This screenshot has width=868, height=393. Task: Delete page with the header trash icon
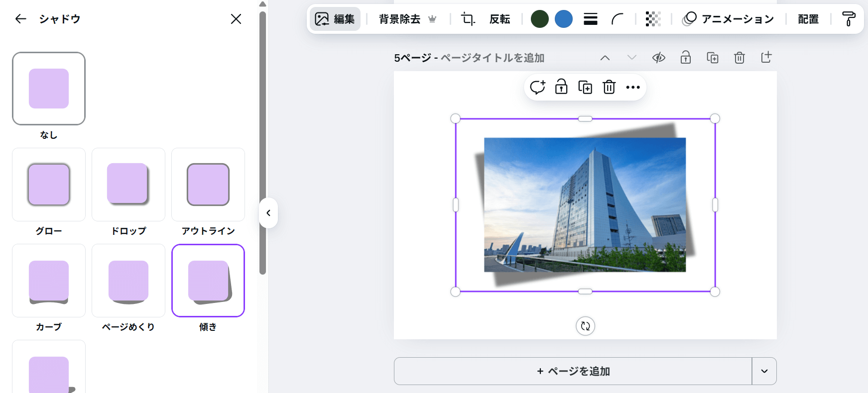[x=740, y=58]
